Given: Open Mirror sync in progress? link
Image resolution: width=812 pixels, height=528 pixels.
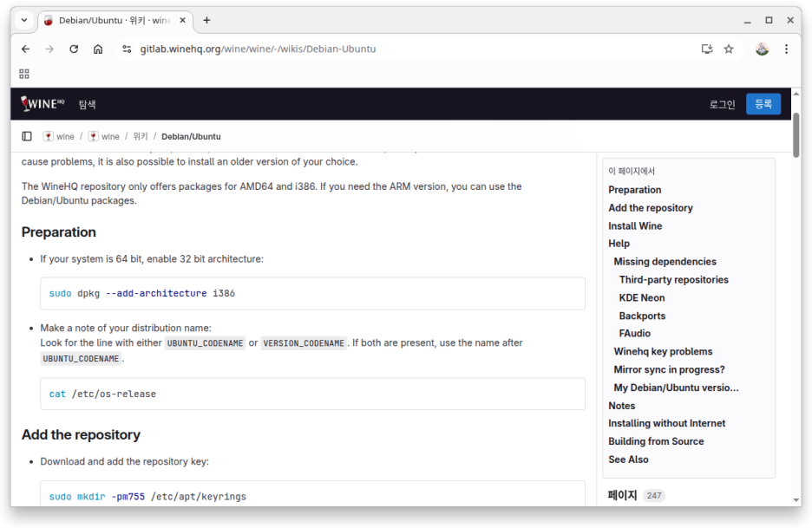Looking at the screenshot, I should (x=669, y=370).
